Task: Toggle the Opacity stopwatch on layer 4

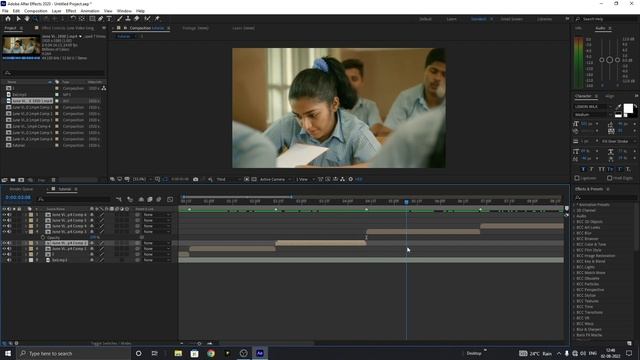Action: point(43,237)
